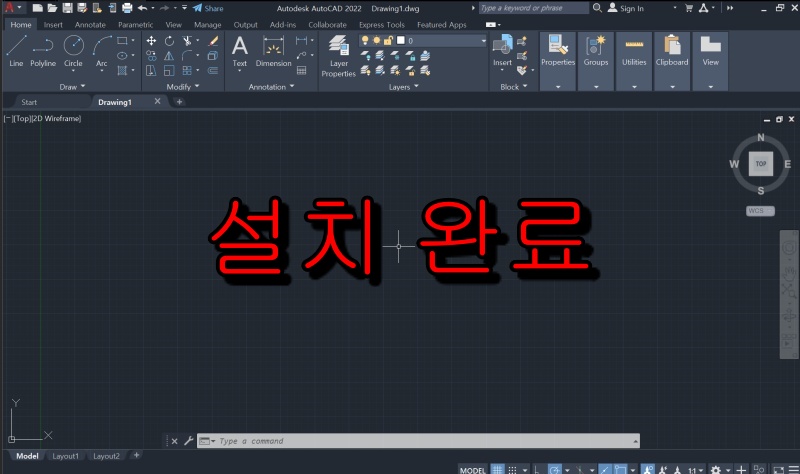800x474 pixels.
Task: Switch to the Start file tab
Action: click(29, 102)
